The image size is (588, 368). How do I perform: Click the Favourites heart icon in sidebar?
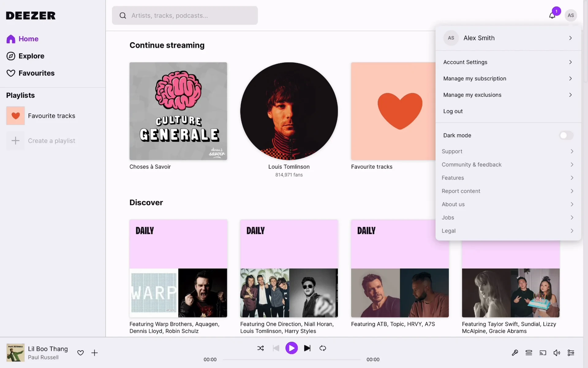click(11, 73)
